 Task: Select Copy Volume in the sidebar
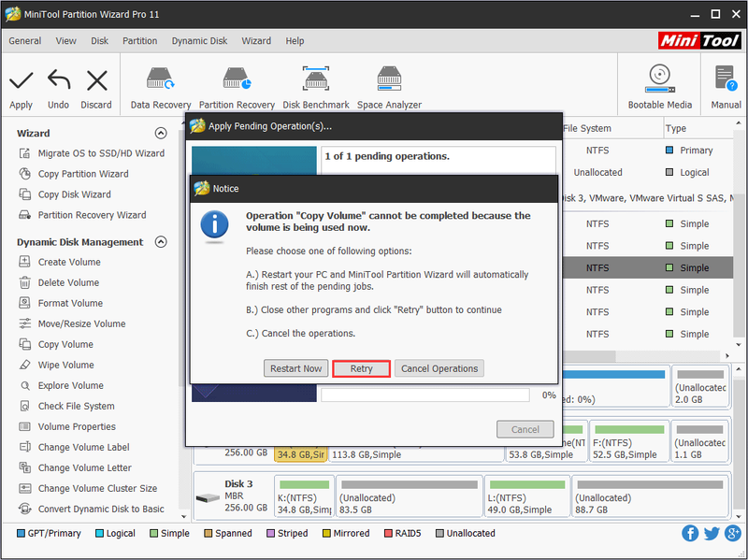coord(65,344)
